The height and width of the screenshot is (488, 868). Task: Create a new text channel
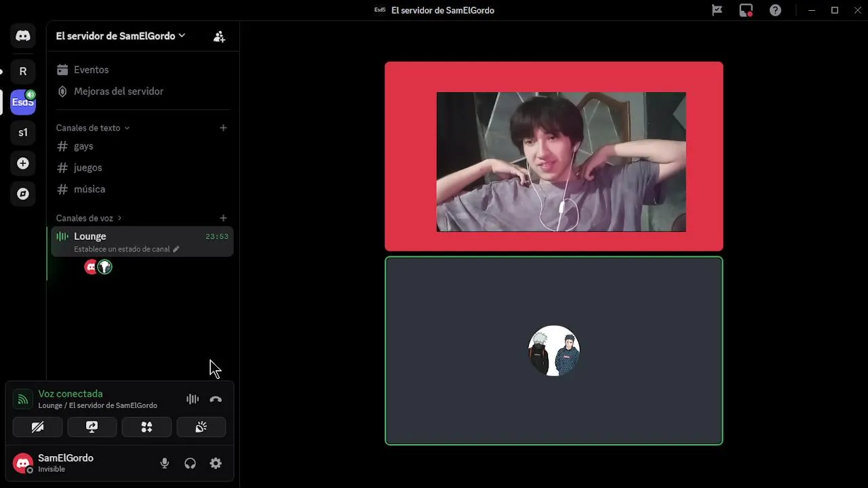point(223,128)
